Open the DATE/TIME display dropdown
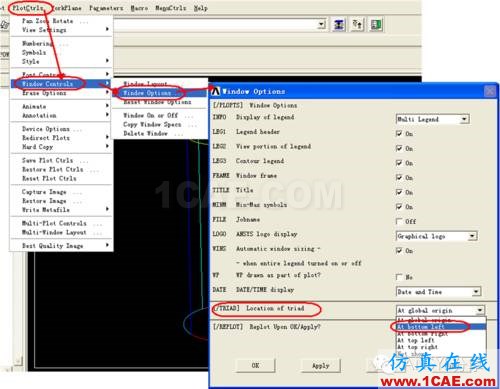This screenshot has height=389, width=500. tap(438, 292)
